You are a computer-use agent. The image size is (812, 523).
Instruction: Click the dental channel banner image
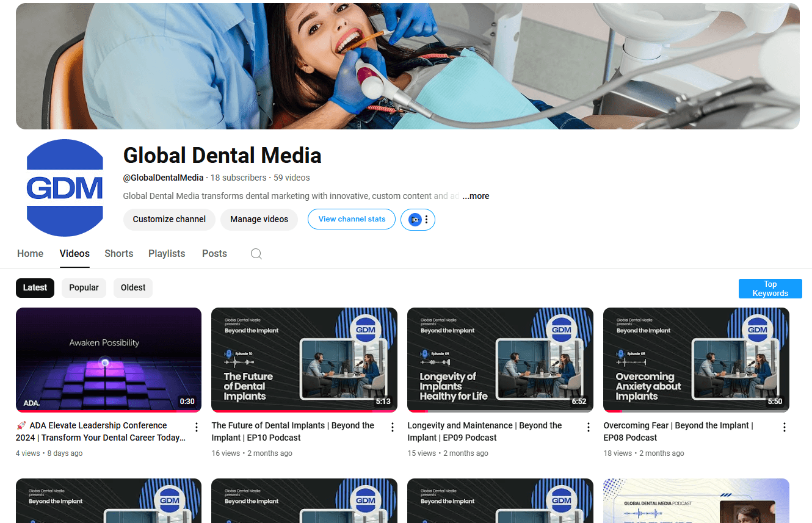pos(408,66)
